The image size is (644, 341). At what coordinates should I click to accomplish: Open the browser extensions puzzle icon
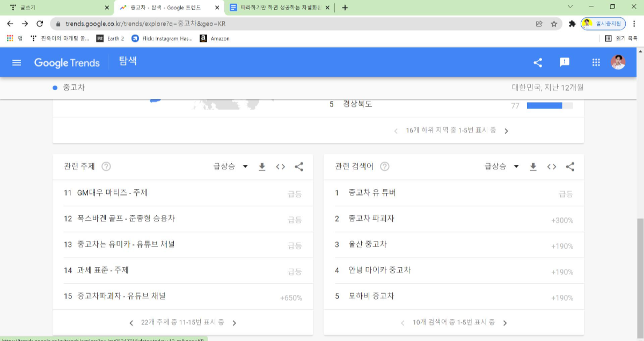(572, 24)
